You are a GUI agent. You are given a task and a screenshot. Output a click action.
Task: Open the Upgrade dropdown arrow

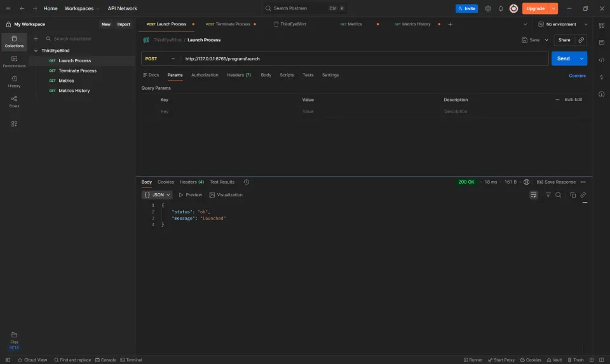[553, 8]
